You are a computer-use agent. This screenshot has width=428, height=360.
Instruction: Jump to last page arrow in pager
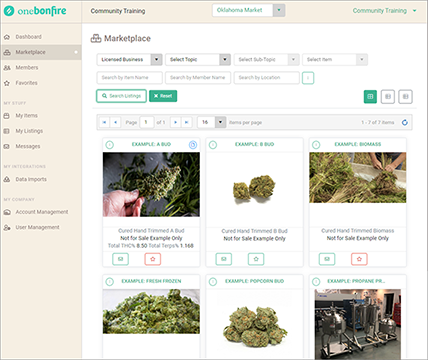point(187,122)
